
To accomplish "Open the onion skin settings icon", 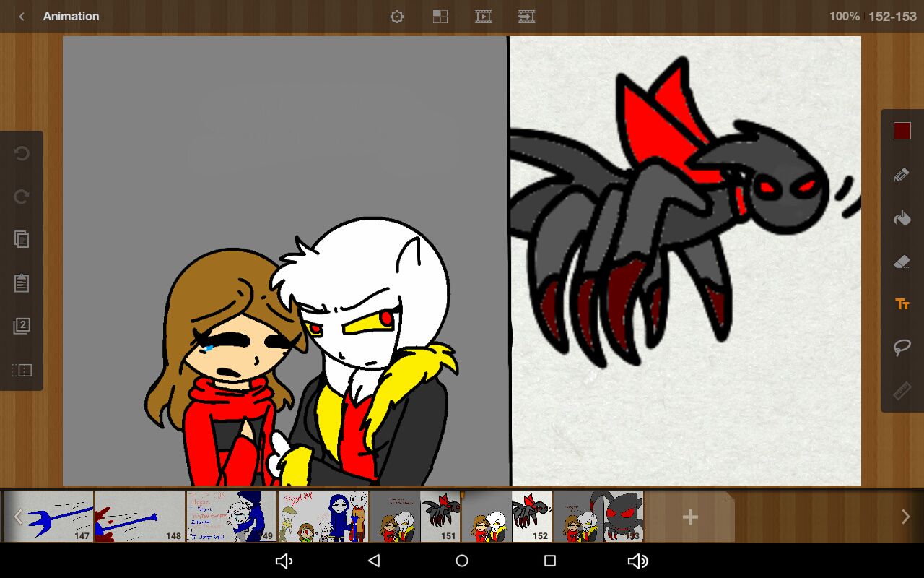I will click(396, 16).
